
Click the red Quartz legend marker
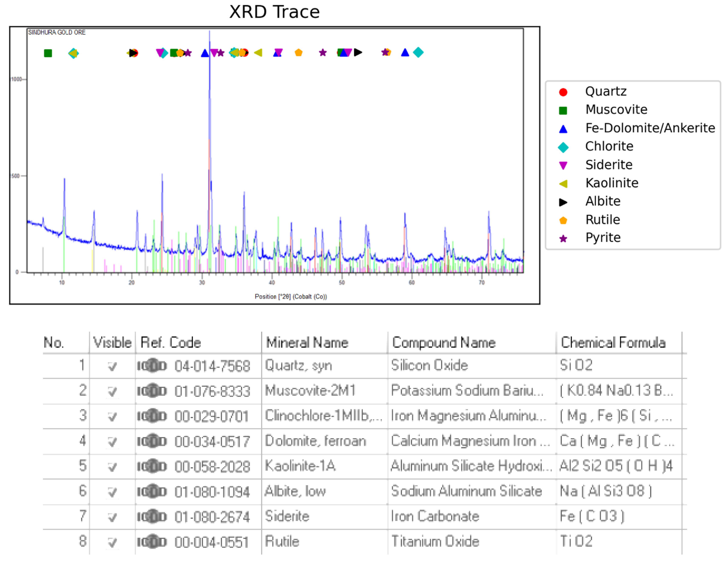tap(563, 92)
